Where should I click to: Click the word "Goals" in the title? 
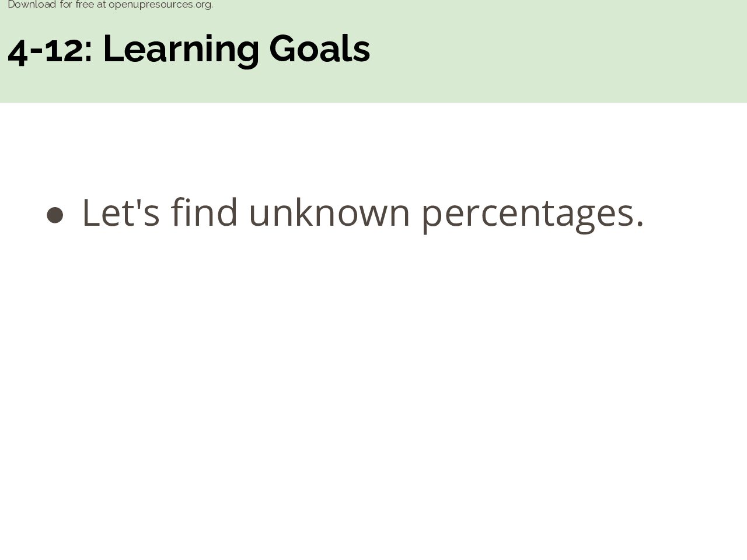(319, 49)
